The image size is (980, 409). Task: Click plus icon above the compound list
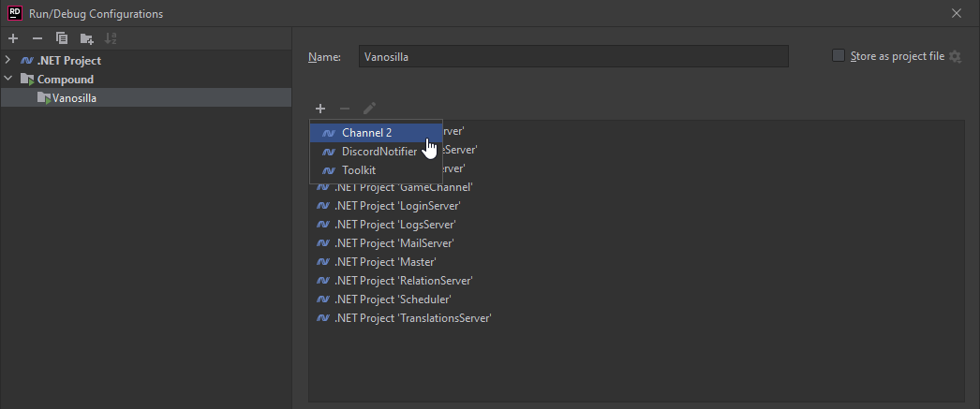[320, 109]
